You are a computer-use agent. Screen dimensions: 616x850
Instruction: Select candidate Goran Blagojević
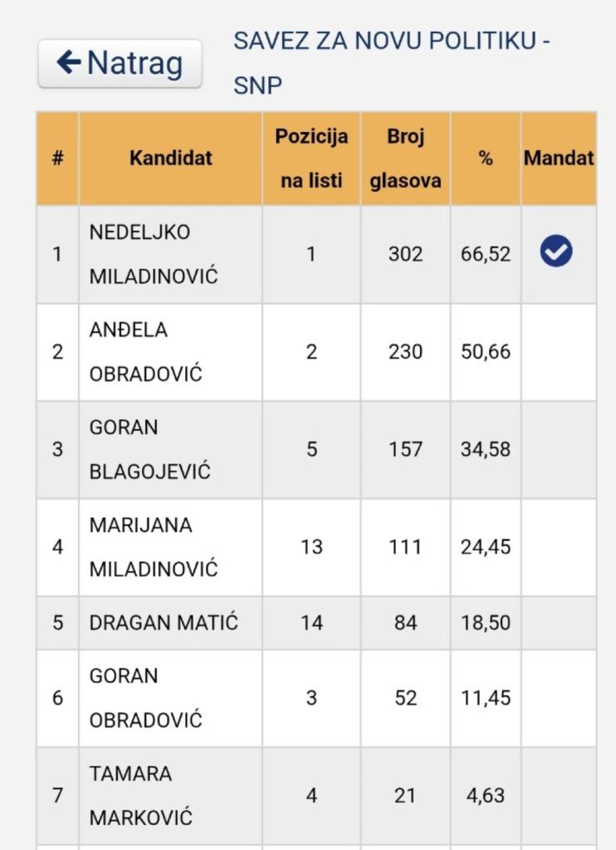coord(149,450)
